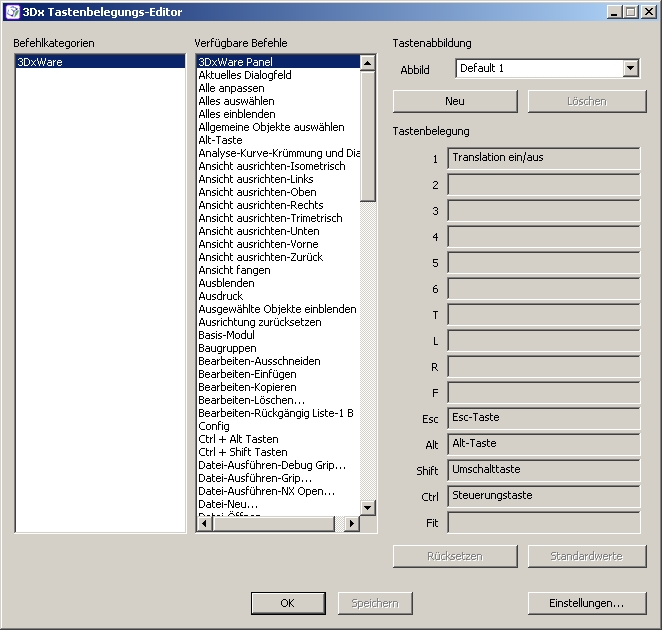Select Config command
The image size is (662, 630).
coord(278,426)
